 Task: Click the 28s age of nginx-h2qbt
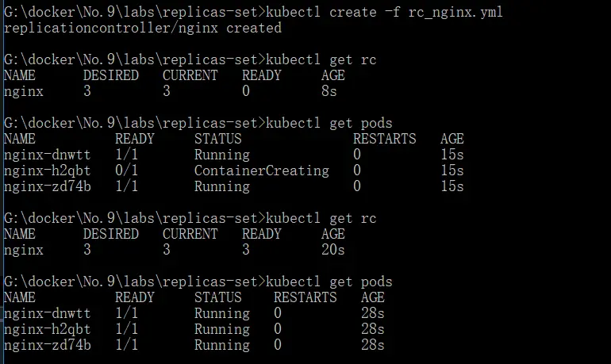click(x=373, y=329)
